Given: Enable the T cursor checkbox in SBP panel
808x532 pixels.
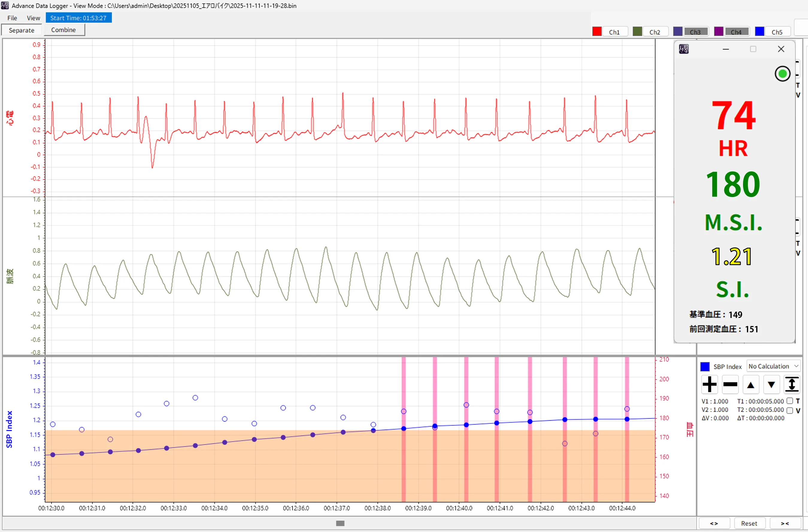Looking at the screenshot, I should [x=790, y=401].
